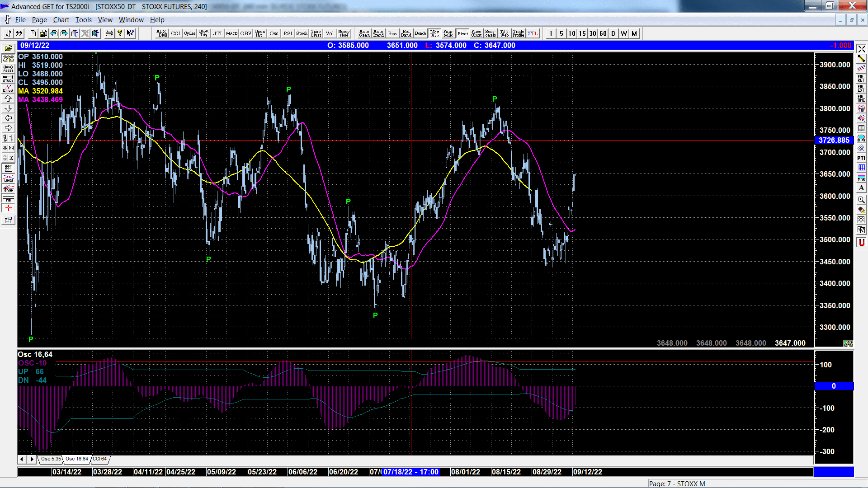
Task: Click the print icon in toolbar
Action: [x=109, y=33]
